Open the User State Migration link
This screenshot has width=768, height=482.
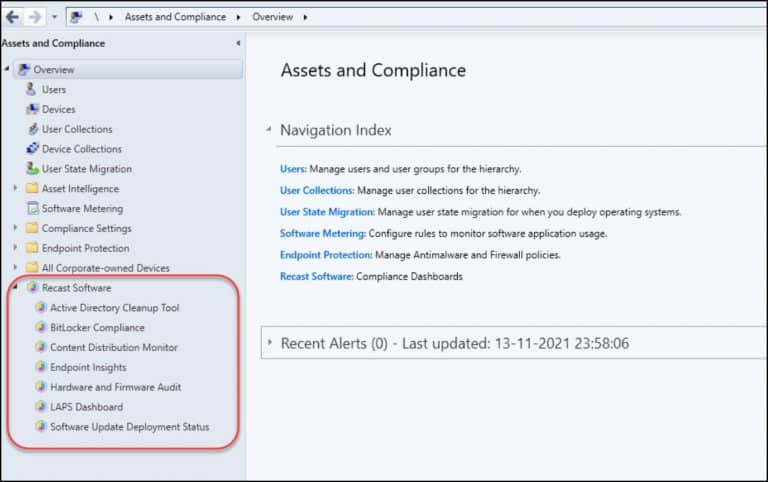(327, 212)
